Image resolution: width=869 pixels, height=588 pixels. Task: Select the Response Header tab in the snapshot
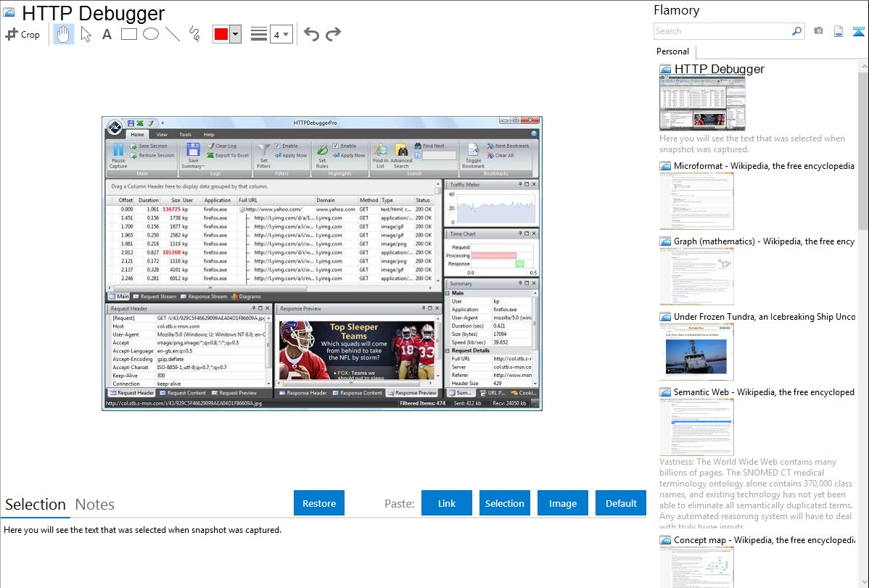pos(303,393)
